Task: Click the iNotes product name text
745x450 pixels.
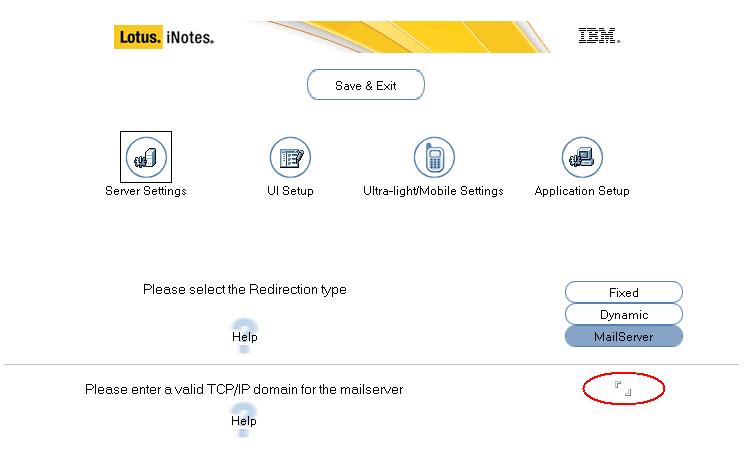Action: pyautogui.click(x=190, y=37)
